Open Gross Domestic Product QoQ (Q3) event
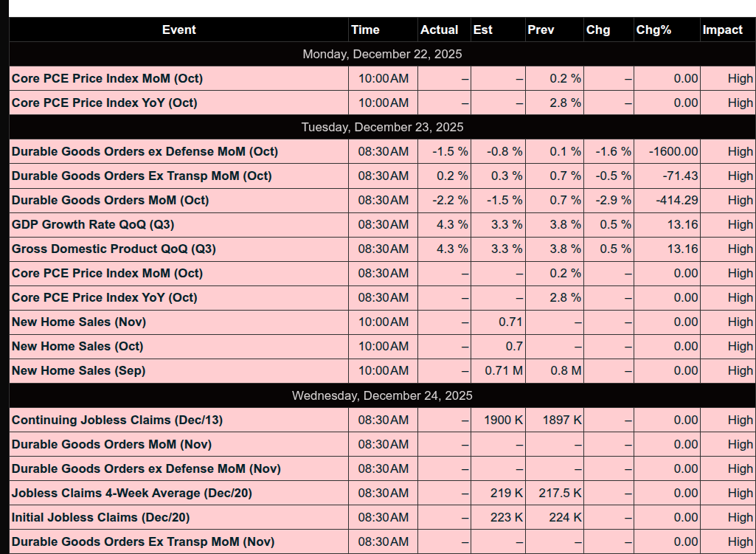756x554 pixels. pyautogui.click(x=114, y=249)
